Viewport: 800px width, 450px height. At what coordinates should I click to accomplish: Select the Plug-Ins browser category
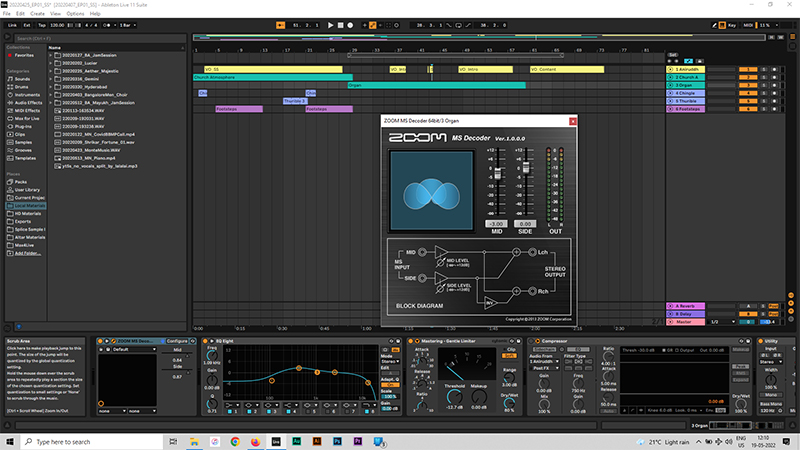tap(23, 127)
